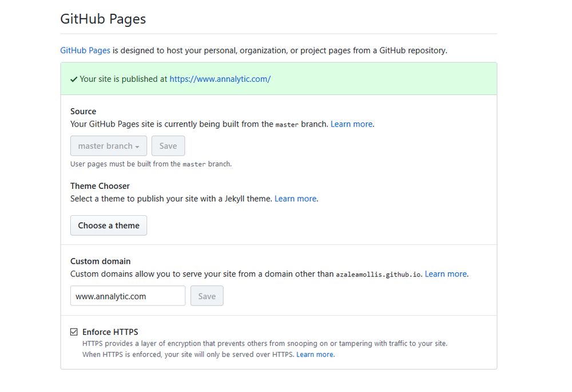Open Learn more link under Enforce HTTPS

pos(315,354)
